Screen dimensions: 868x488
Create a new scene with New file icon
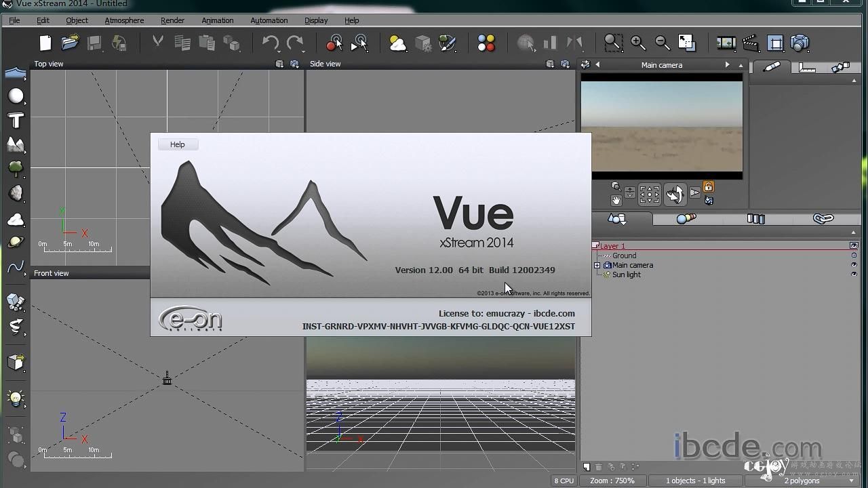[45, 43]
